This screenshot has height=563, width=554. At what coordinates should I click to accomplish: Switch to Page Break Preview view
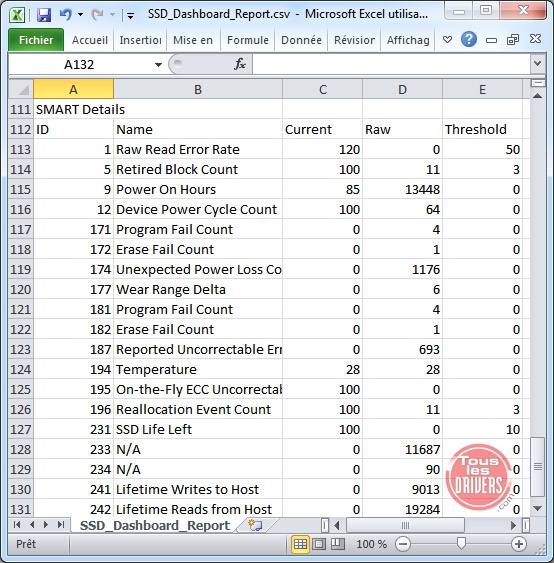tap(337, 544)
